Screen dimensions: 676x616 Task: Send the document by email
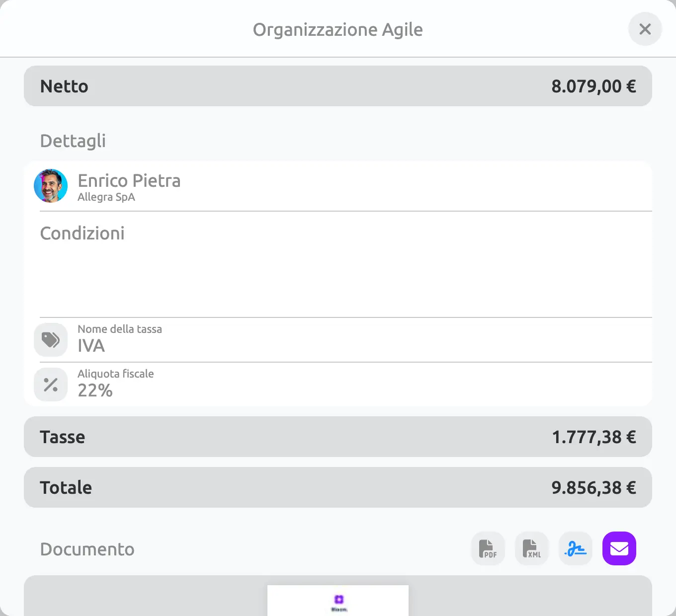pos(619,548)
